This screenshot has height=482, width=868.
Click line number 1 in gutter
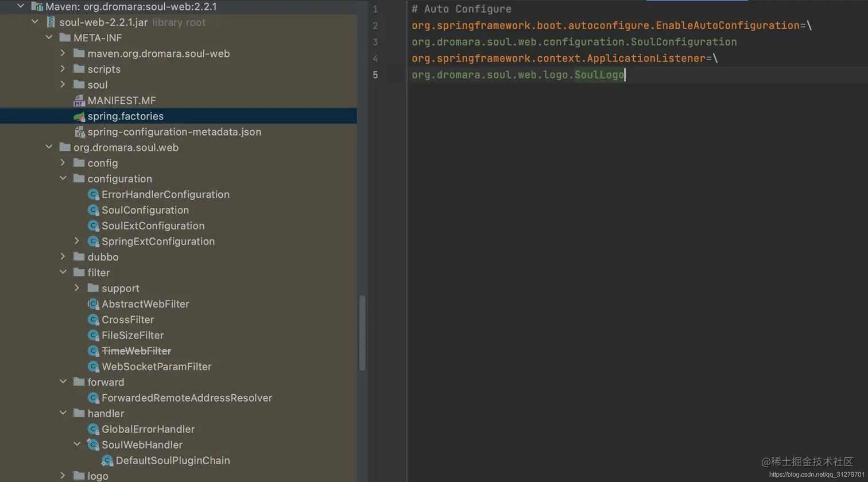[375, 9]
